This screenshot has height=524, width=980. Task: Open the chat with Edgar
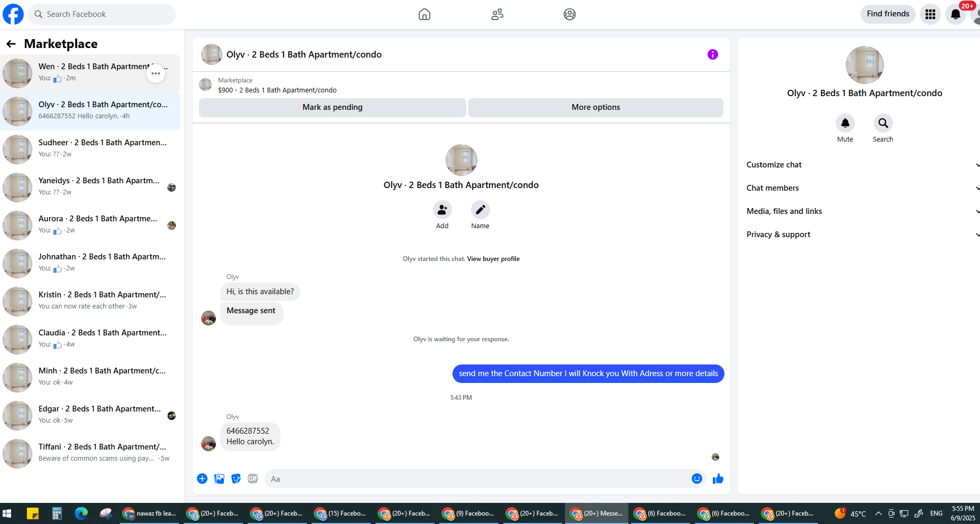90,416
